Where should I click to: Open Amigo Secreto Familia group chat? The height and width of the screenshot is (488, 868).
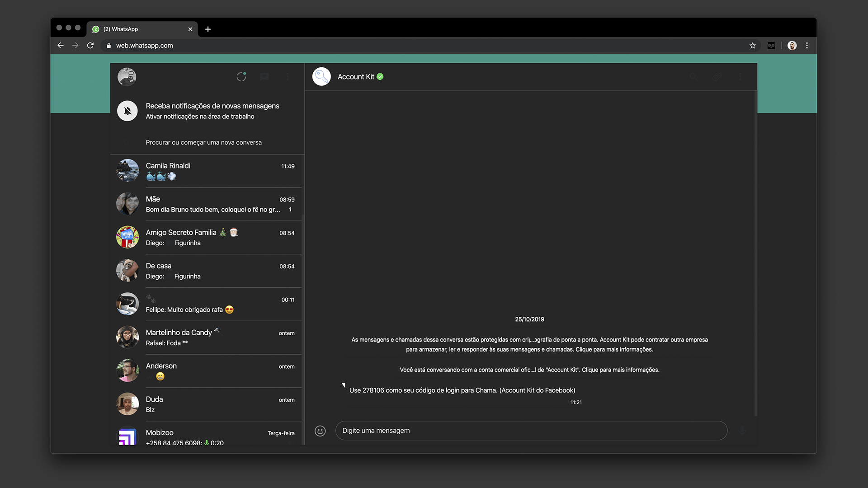pyautogui.click(x=207, y=237)
